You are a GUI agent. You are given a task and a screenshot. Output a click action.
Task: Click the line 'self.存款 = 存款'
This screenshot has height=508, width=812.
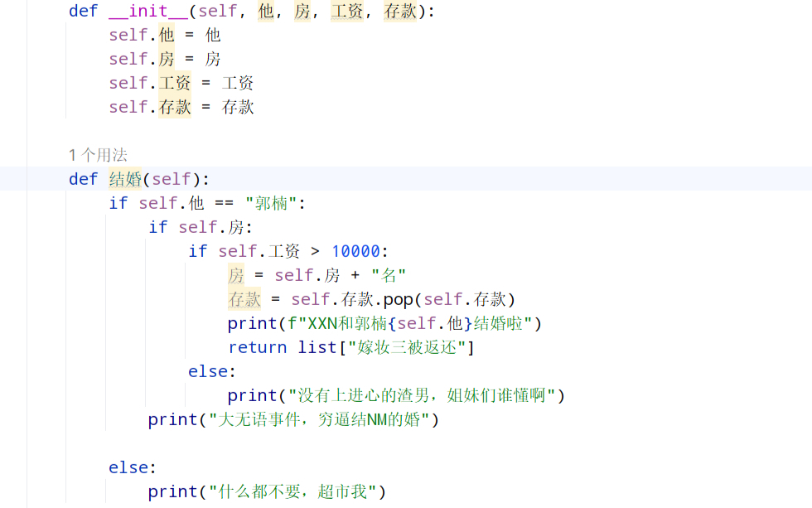coord(181,107)
